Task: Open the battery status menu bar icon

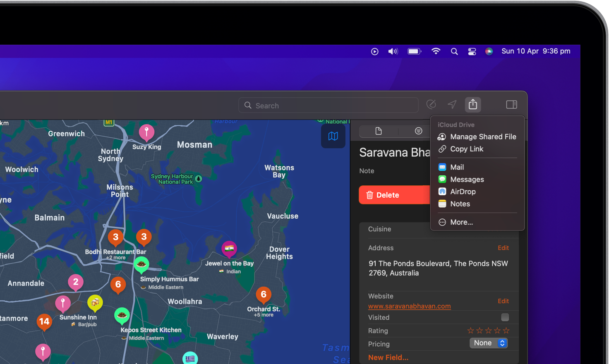Action: (414, 51)
